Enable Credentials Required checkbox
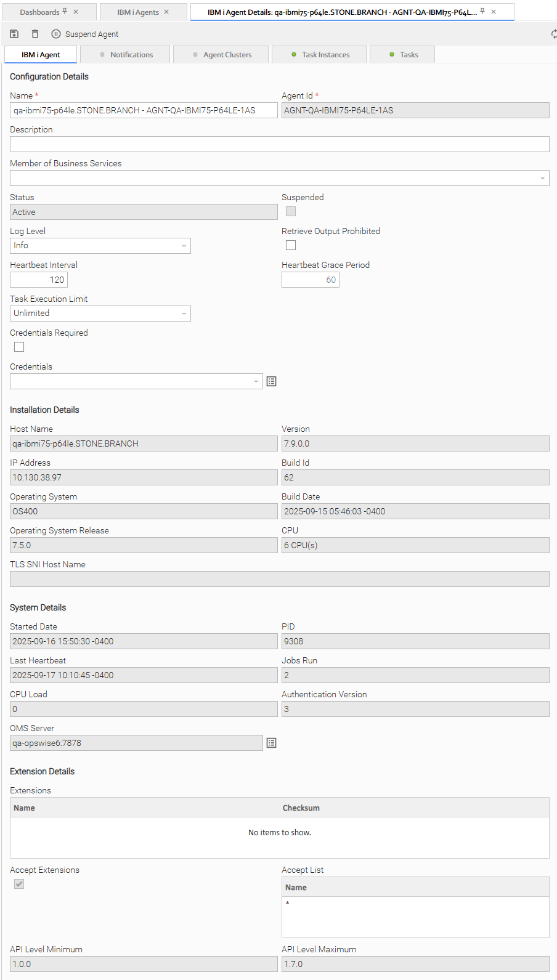 pyautogui.click(x=19, y=347)
